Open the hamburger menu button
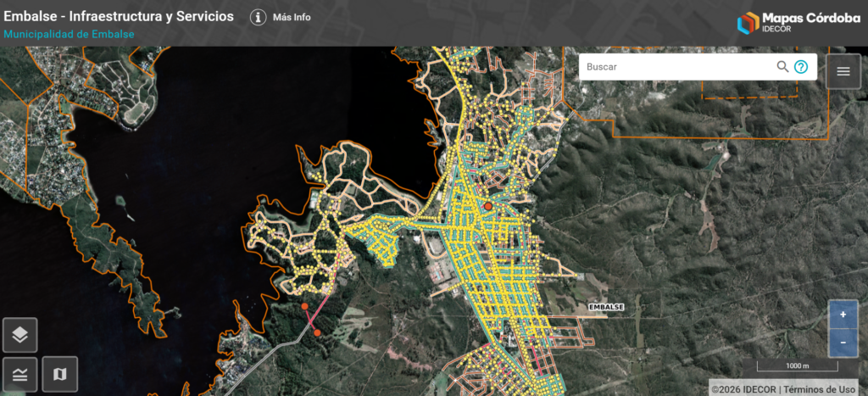The width and height of the screenshot is (868, 396). [x=843, y=71]
